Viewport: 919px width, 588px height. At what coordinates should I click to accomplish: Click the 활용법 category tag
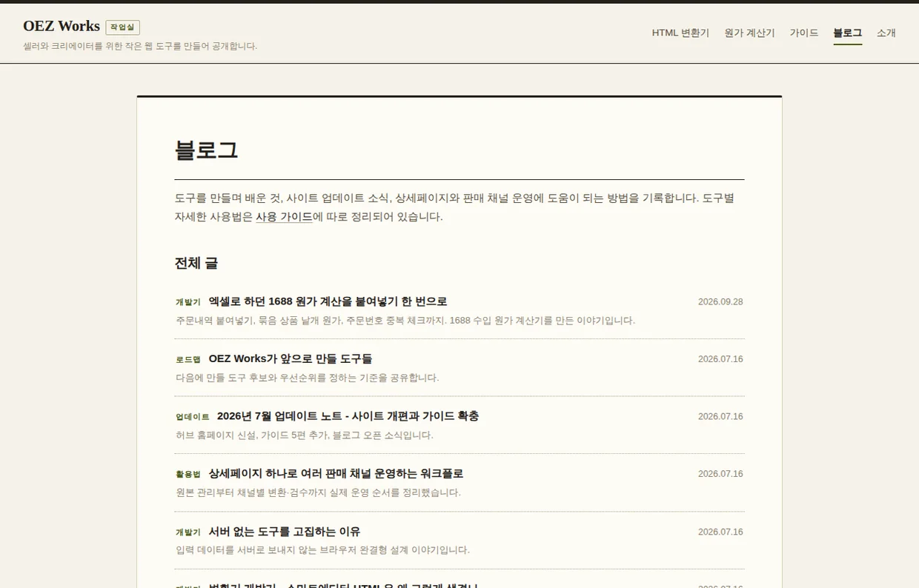pyautogui.click(x=188, y=474)
